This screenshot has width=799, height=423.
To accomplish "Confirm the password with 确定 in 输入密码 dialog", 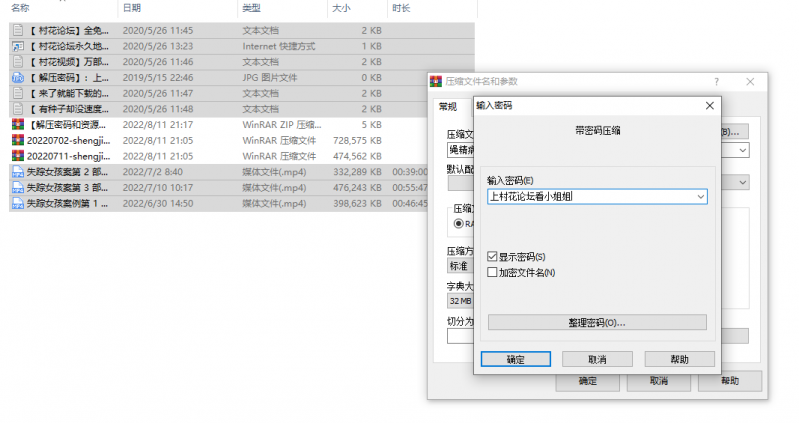I will [x=515, y=359].
